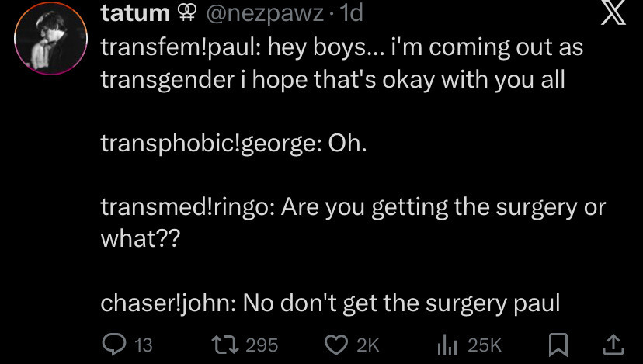Click the 2K likes count
This screenshot has width=643, height=364.
click(x=368, y=345)
